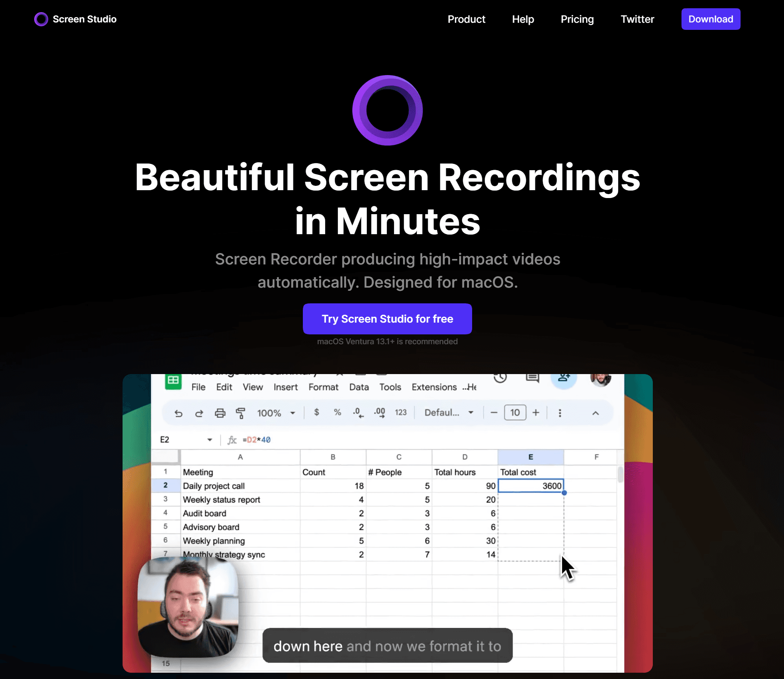Click Try Screen Studio for free

click(x=387, y=319)
